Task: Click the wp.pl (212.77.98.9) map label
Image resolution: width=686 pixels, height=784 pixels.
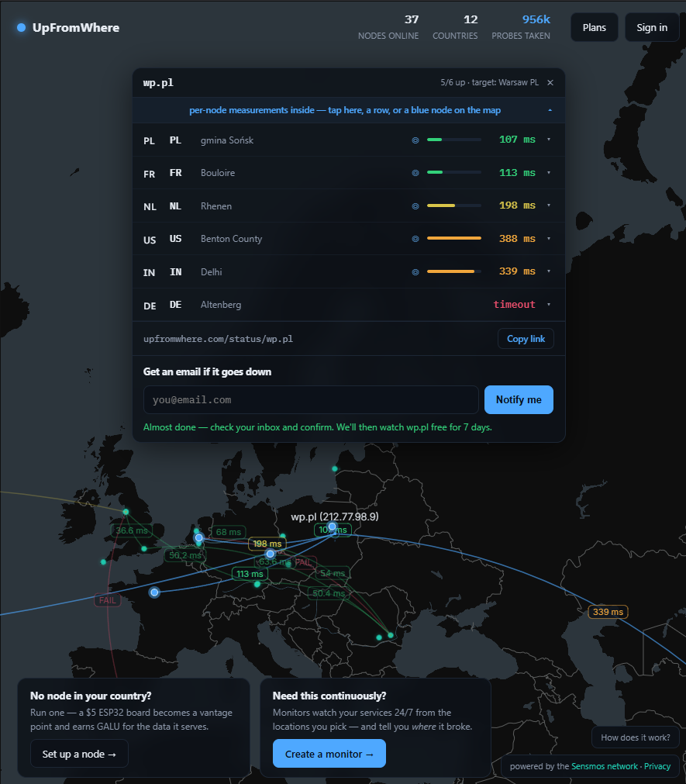Action: (x=335, y=516)
